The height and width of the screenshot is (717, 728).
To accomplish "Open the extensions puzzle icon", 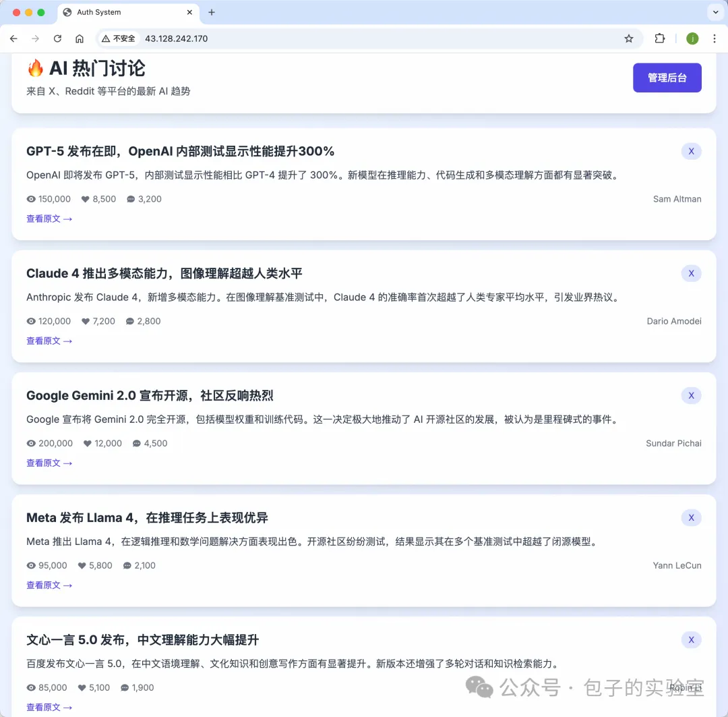I will (x=660, y=38).
